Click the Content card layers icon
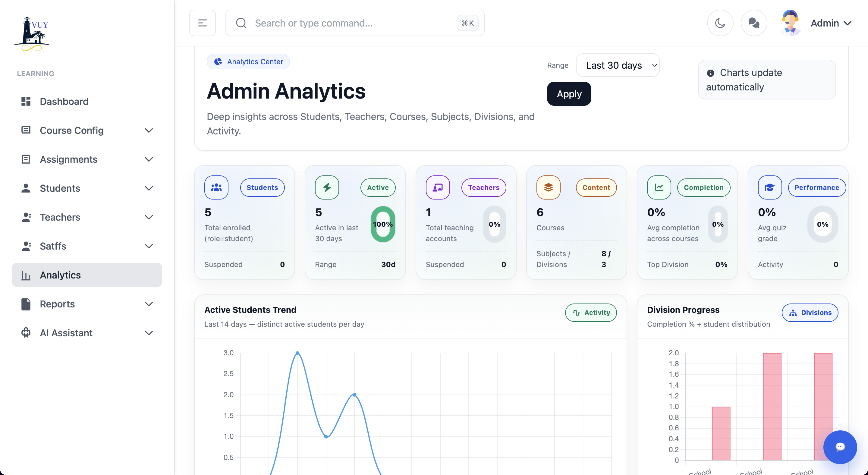 pyautogui.click(x=548, y=187)
